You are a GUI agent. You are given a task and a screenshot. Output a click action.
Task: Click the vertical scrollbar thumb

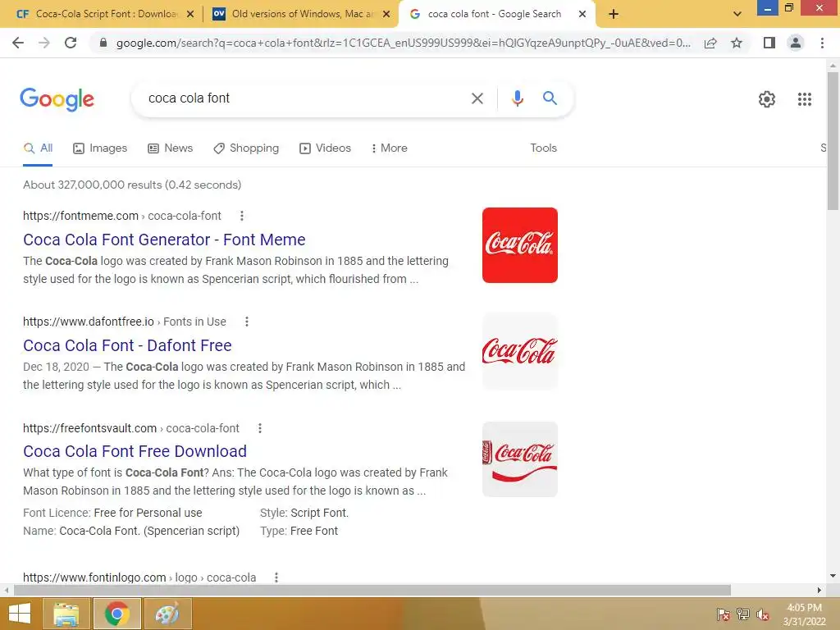point(833,140)
